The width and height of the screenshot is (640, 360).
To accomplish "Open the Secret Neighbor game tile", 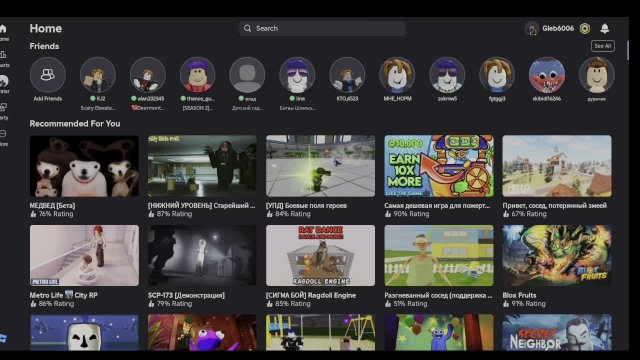I will (x=557, y=332).
